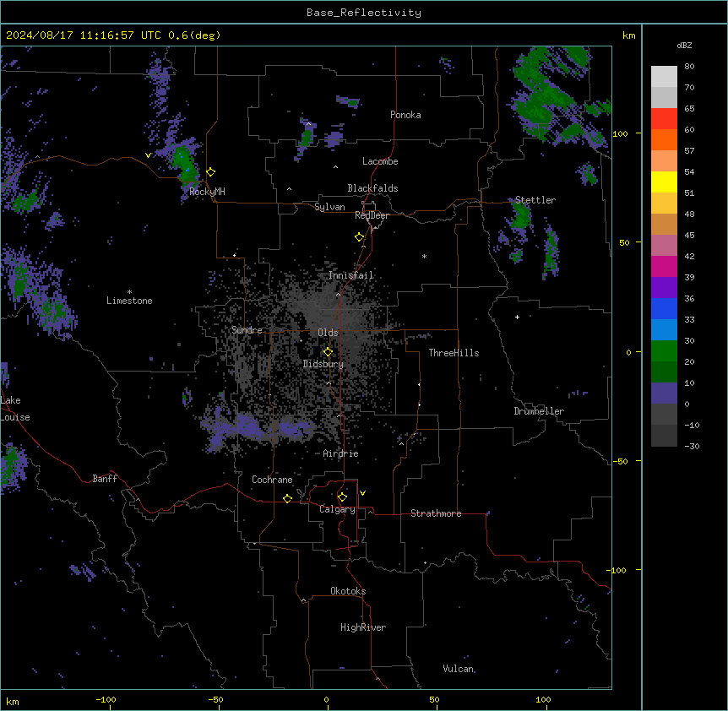Select the Airdrie label
This screenshot has height=711, width=728.
pos(340,453)
